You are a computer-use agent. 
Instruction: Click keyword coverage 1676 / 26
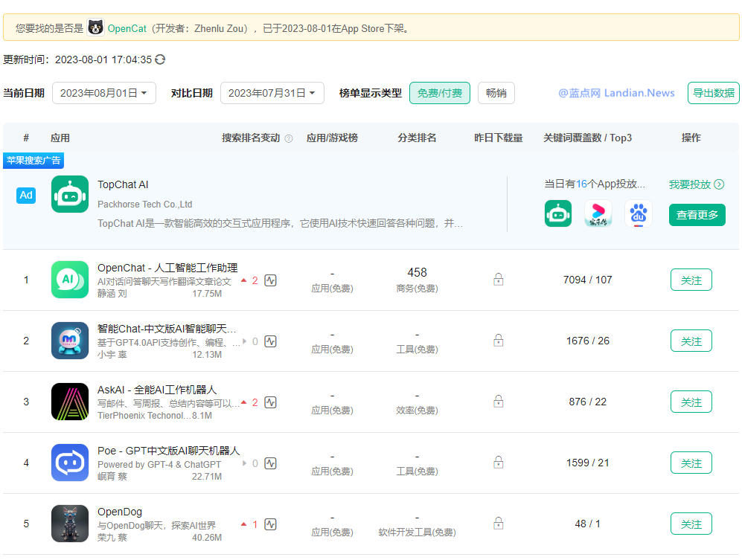pos(587,341)
